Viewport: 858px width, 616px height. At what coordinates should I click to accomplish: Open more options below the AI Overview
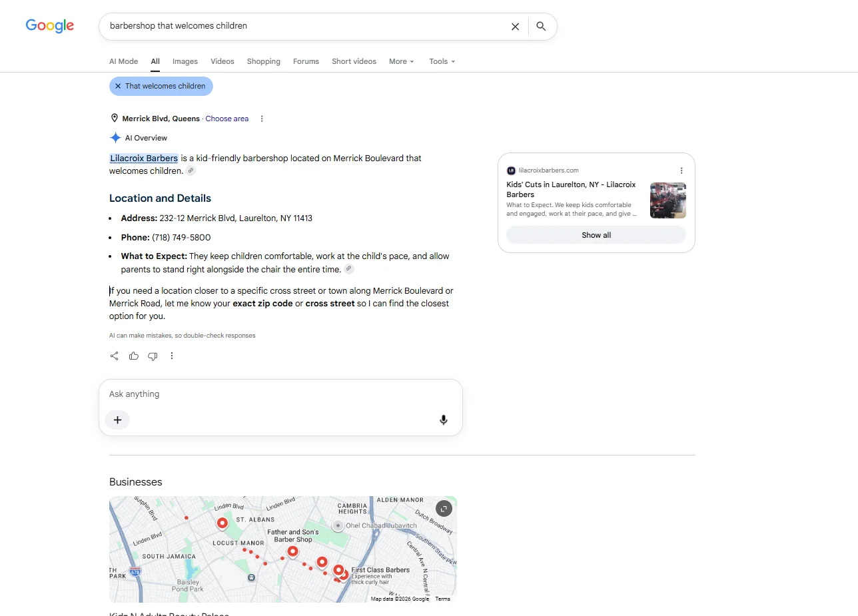pos(172,356)
